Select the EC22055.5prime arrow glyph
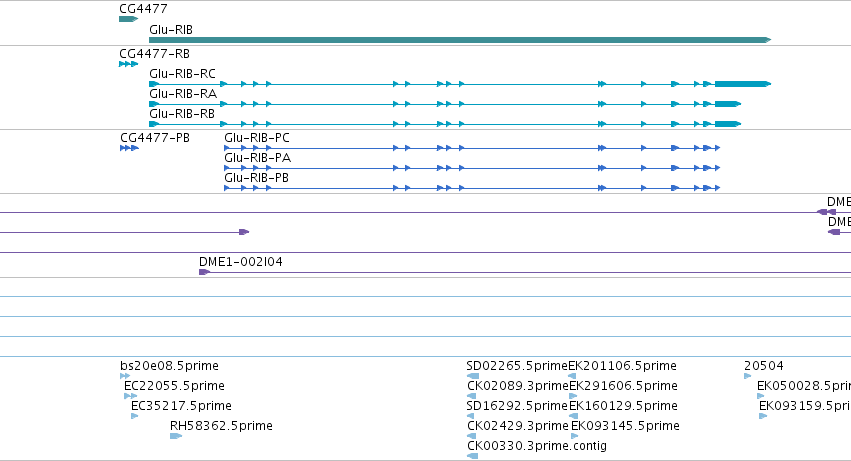The image size is (851, 461). [x=130, y=396]
